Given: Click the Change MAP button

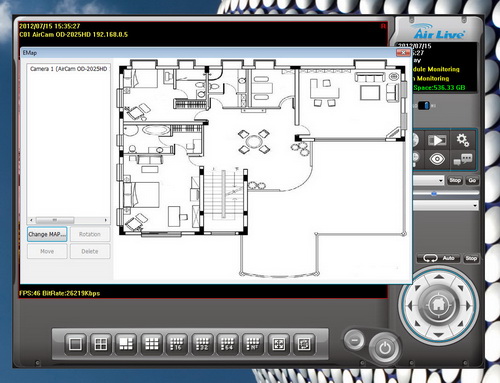Looking at the screenshot, I should 47,234.
